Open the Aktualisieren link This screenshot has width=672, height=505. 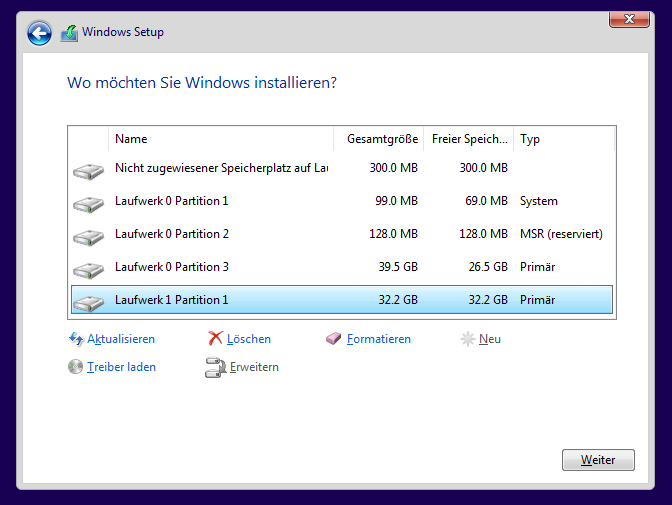(x=121, y=339)
